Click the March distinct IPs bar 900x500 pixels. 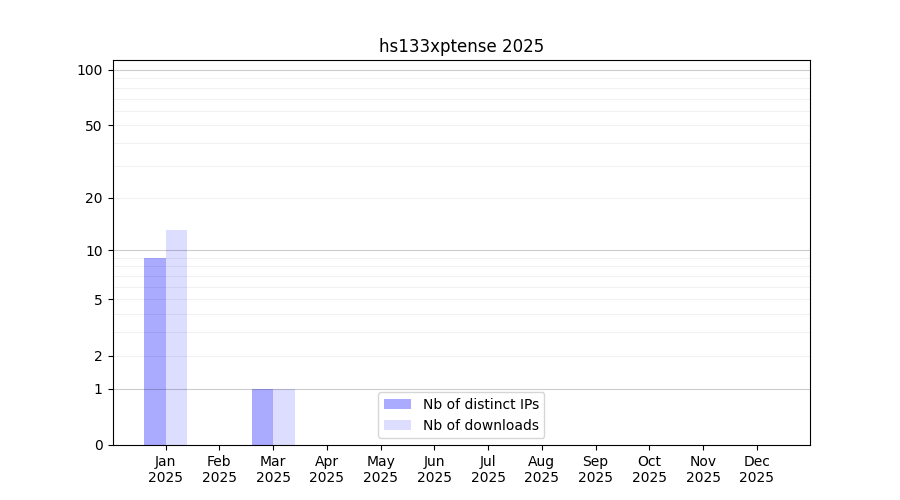pyautogui.click(x=262, y=417)
